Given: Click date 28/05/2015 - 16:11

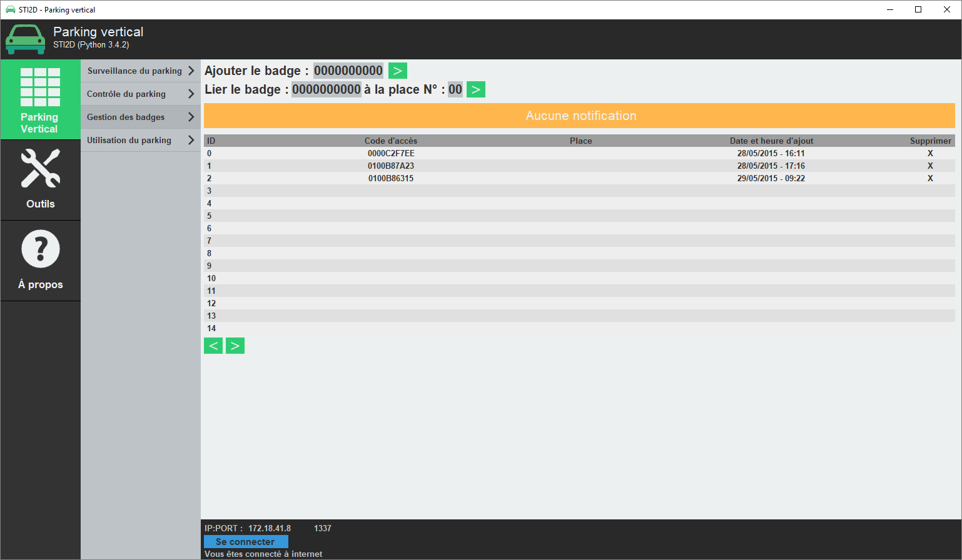Looking at the screenshot, I should pos(771,153).
